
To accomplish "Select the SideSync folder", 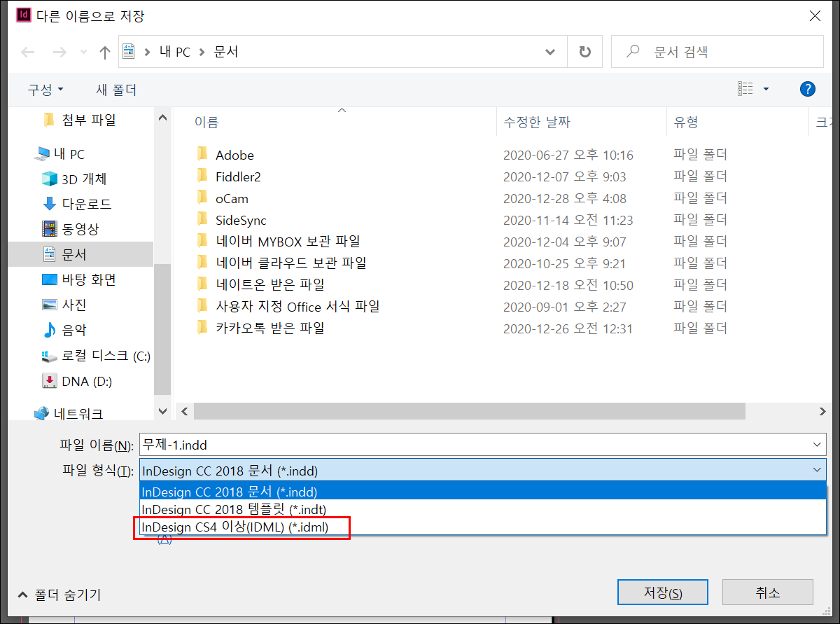I will tap(241, 220).
